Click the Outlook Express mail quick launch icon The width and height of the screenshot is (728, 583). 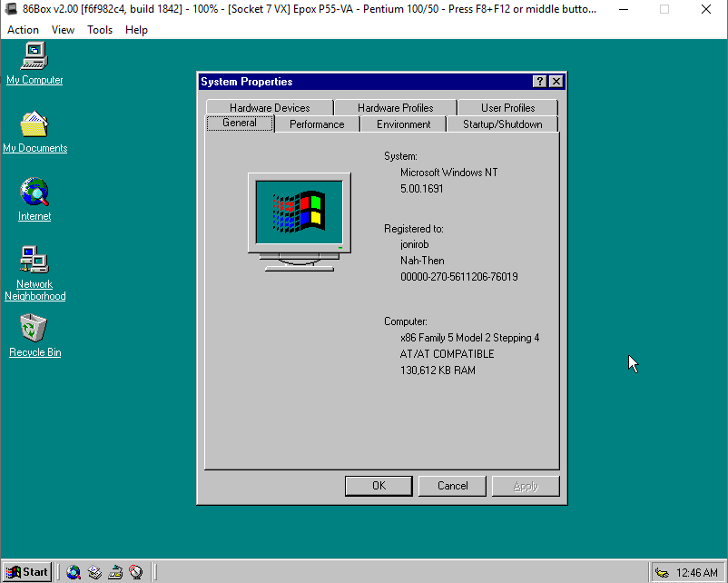[94, 572]
